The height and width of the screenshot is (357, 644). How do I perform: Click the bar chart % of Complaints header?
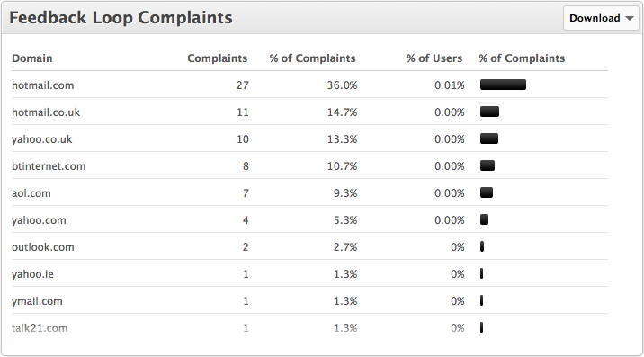click(522, 58)
